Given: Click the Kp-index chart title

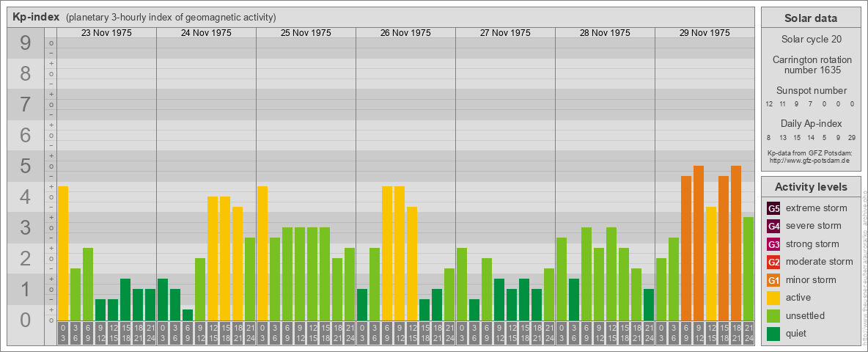Looking at the screenshot, I should click(x=36, y=17).
